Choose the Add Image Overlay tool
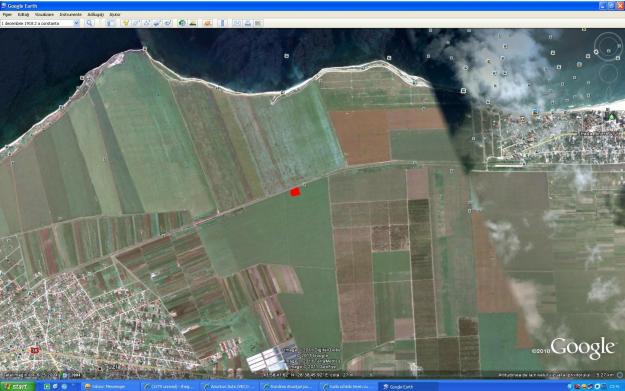The image size is (625, 391). [x=157, y=23]
